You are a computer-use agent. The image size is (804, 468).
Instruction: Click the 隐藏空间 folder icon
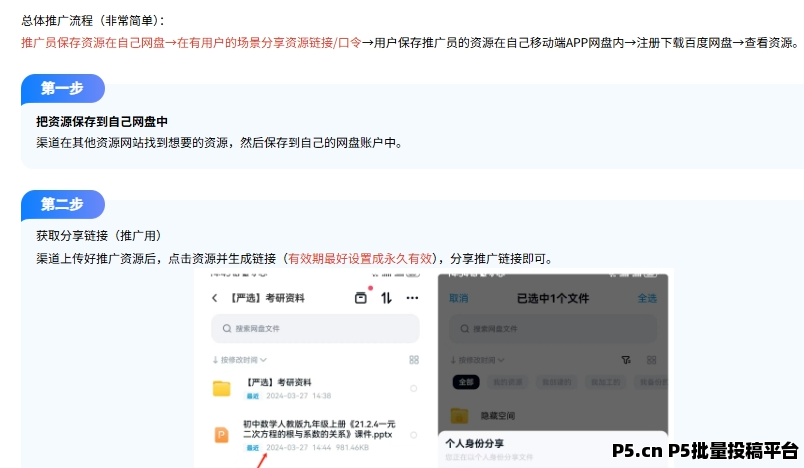coord(459,415)
